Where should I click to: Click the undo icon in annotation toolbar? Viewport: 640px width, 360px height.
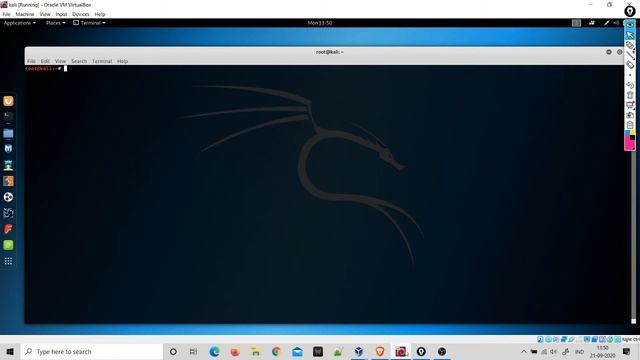pyautogui.click(x=630, y=85)
